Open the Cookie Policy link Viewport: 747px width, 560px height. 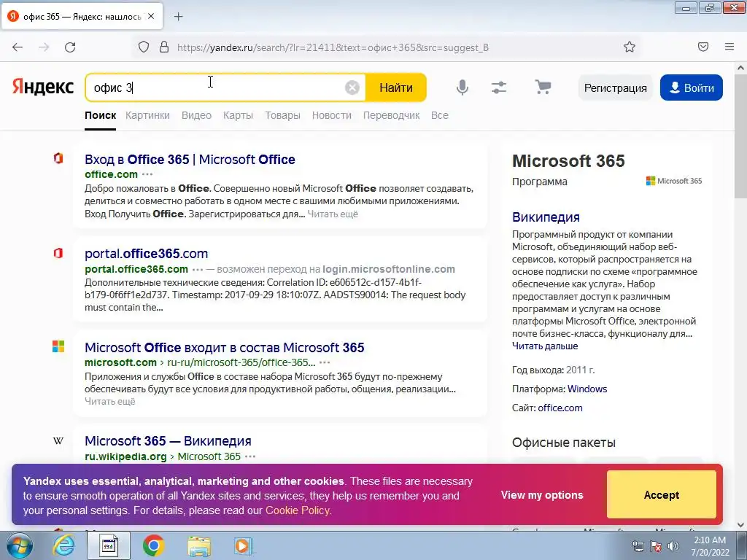click(298, 510)
